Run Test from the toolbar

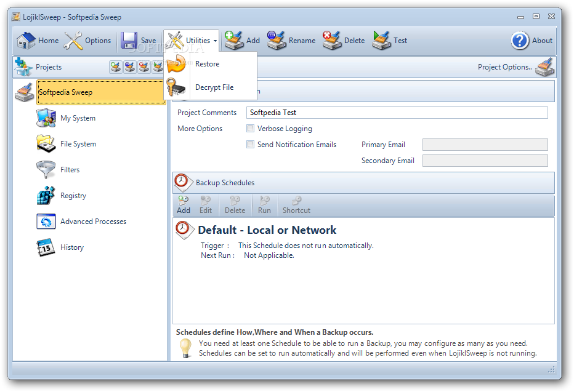389,40
